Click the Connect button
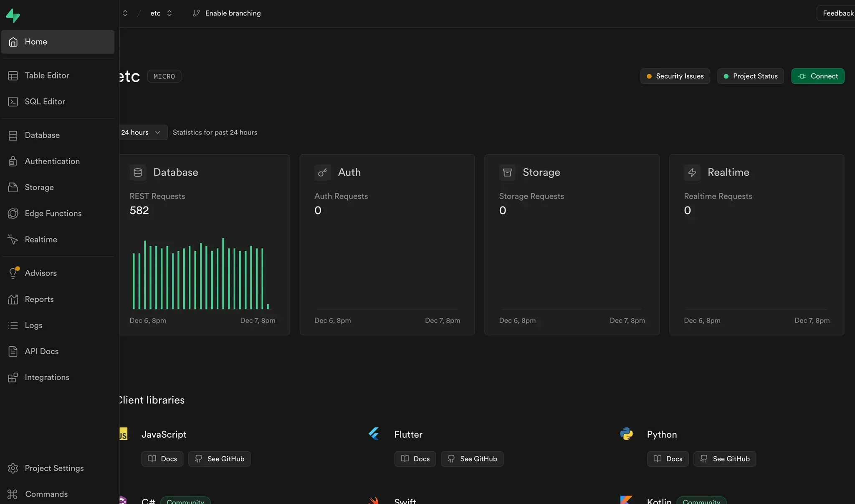This screenshot has height=504, width=855. (818, 76)
